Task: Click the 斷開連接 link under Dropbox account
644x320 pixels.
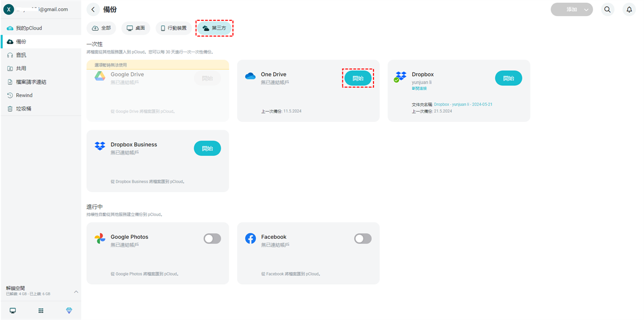Action: [419, 88]
